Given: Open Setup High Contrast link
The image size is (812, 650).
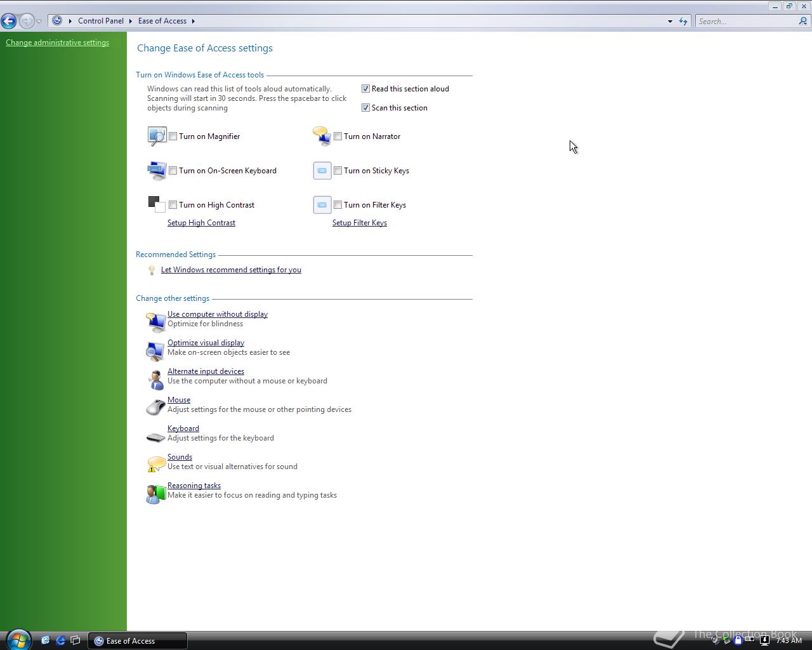Looking at the screenshot, I should (x=201, y=223).
